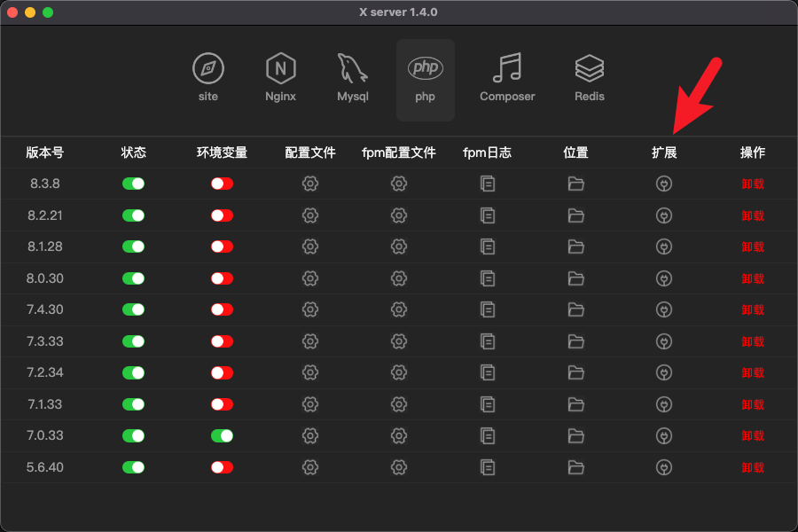Viewport: 798px width, 532px height.
Task: View fpm log for PHP 8.1.28
Action: pyautogui.click(x=488, y=246)
